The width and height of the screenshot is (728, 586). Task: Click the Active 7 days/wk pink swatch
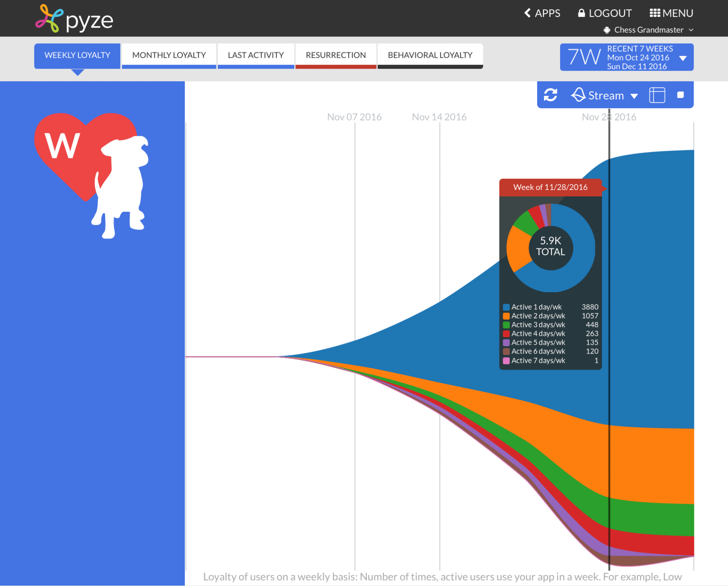pos(506,360)
